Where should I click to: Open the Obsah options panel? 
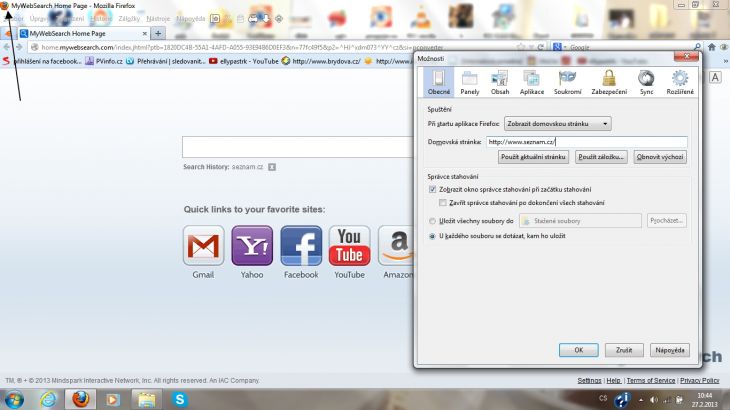(500, 82)
